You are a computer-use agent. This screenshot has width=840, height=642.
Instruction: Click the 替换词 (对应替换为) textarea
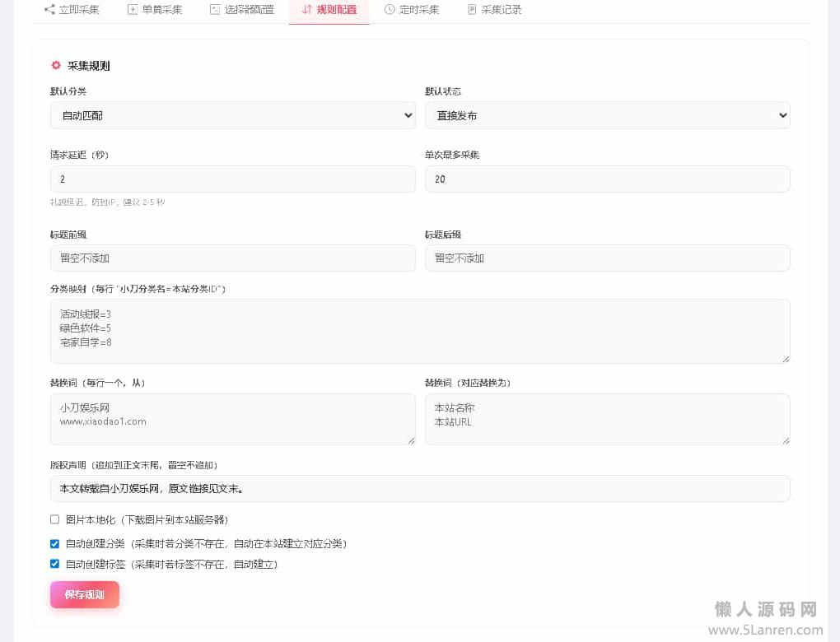608,419
